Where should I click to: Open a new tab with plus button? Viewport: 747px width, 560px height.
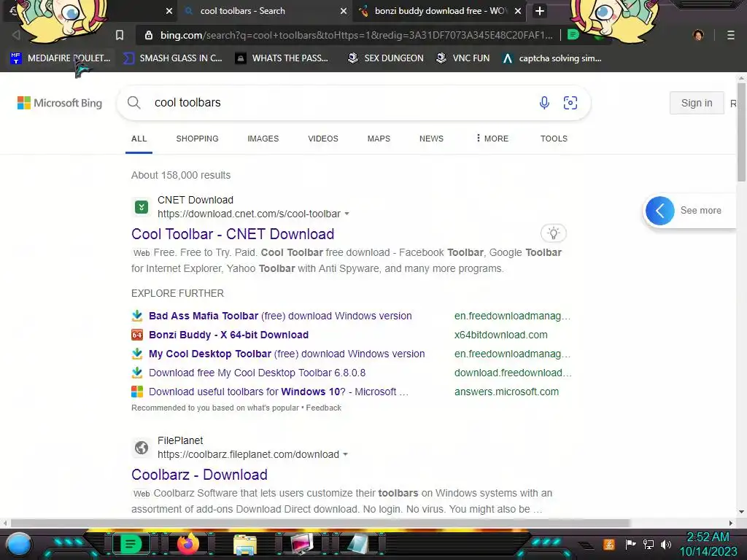click(539, 11)
